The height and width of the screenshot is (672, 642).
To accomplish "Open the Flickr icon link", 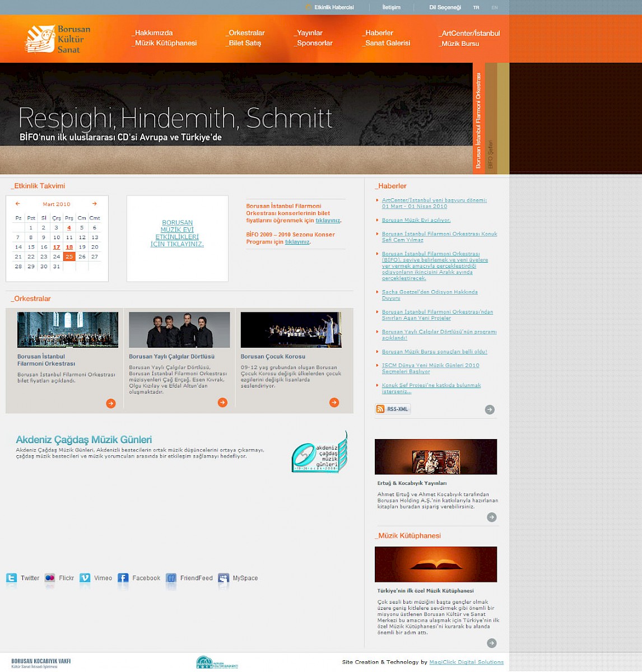I will [x=50, y=578].
